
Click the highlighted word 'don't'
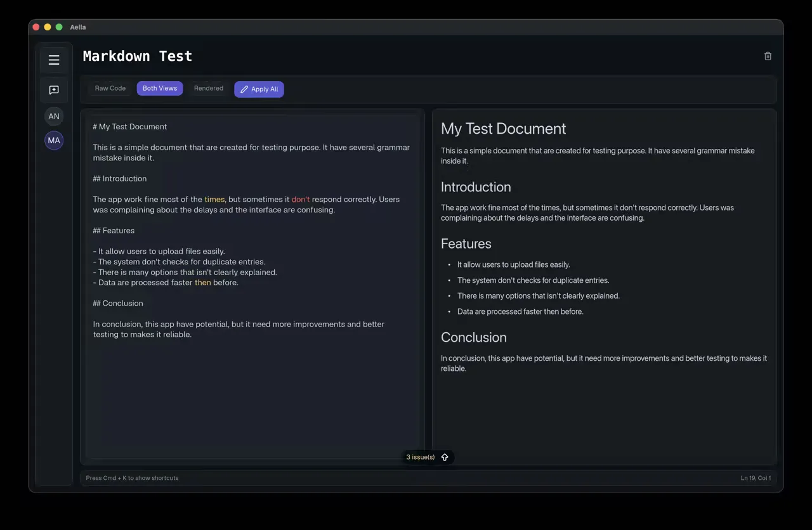(x=300, y=198)
